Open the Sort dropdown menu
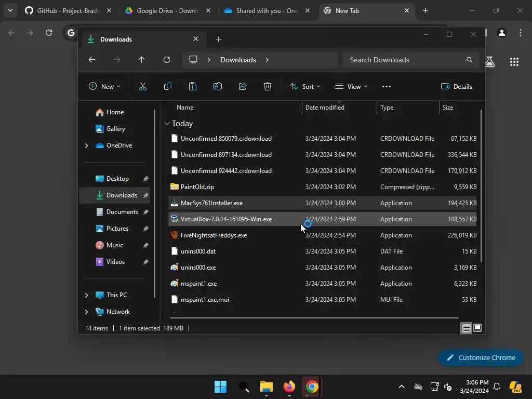 tap(305, 87)
